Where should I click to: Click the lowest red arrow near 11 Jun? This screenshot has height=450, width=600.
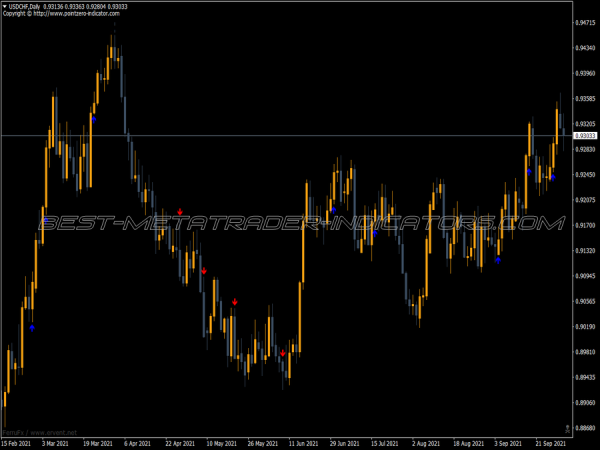(283, 353)
